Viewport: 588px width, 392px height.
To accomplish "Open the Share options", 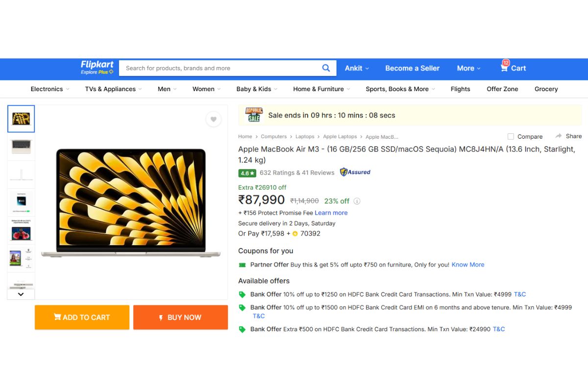I will click(x=568, y=136).
